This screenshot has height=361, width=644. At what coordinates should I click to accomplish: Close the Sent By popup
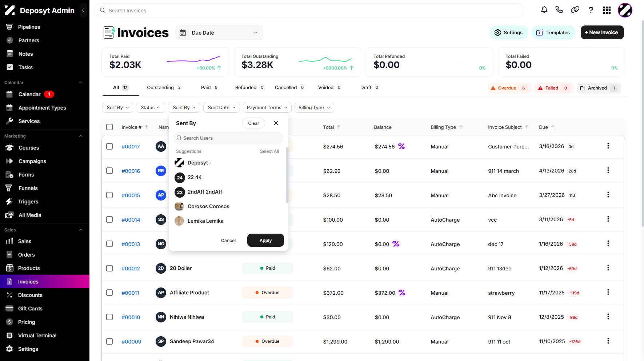(x=276, y=123)
